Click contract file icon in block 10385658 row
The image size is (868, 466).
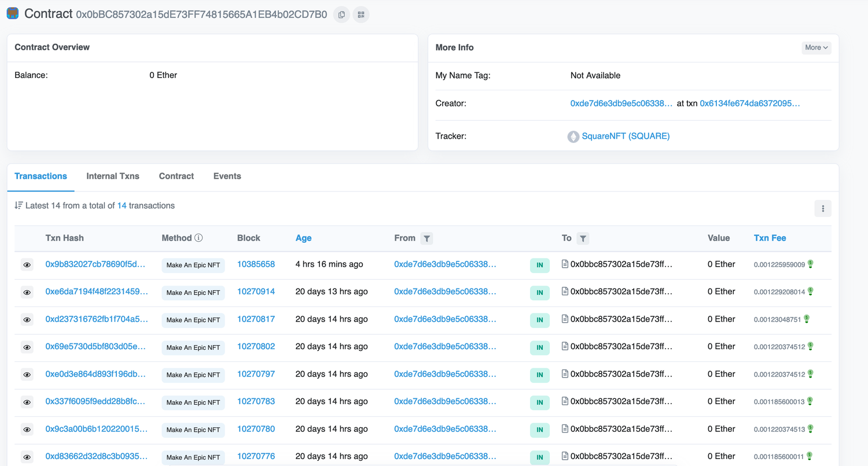pos(565,264)
